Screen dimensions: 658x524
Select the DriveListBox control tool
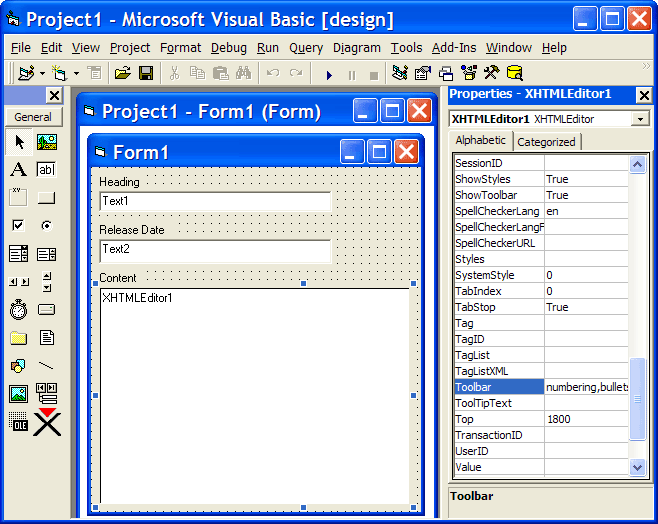pyautogui.click(x=47, y=310)
